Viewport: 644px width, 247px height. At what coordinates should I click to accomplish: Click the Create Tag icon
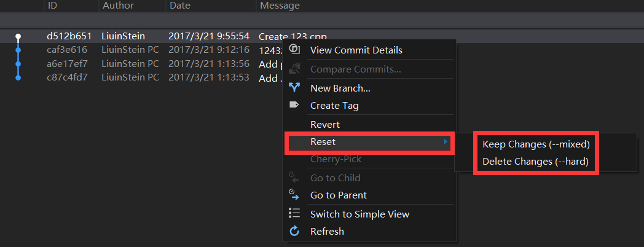point(294,105)
